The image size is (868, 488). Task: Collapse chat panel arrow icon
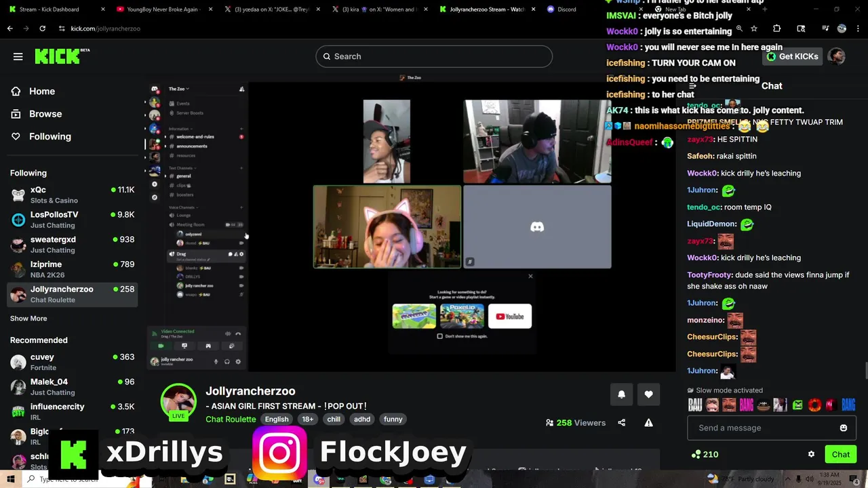[x=692, y=86]
